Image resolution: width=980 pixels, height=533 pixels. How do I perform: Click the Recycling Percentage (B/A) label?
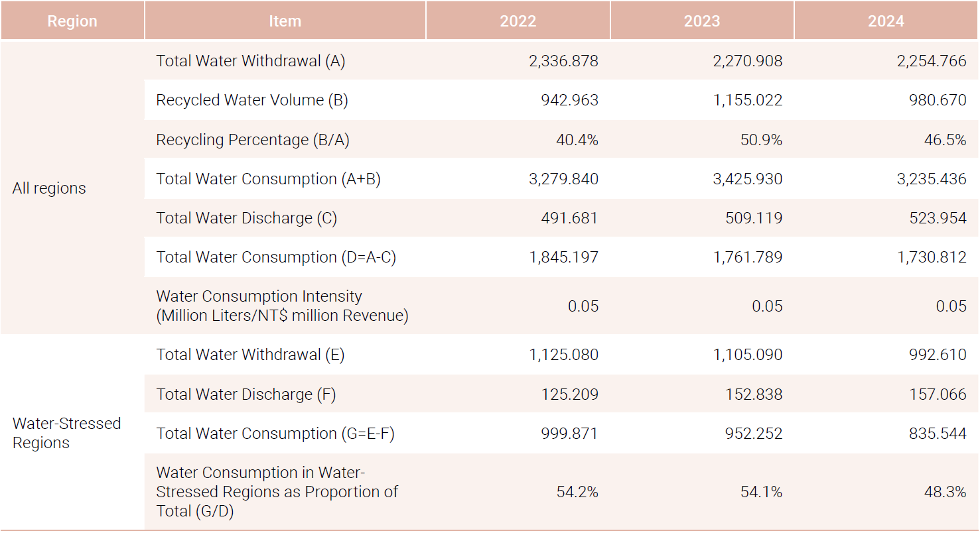coord(252,140)
